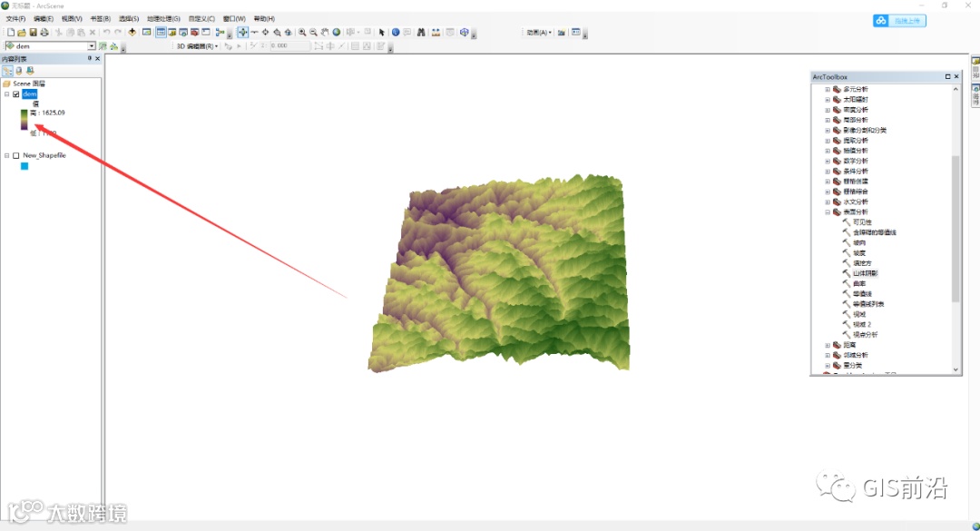Select the black arrow Select Elements tool
The image size is (980, 531).
click(x=381, y=32)
